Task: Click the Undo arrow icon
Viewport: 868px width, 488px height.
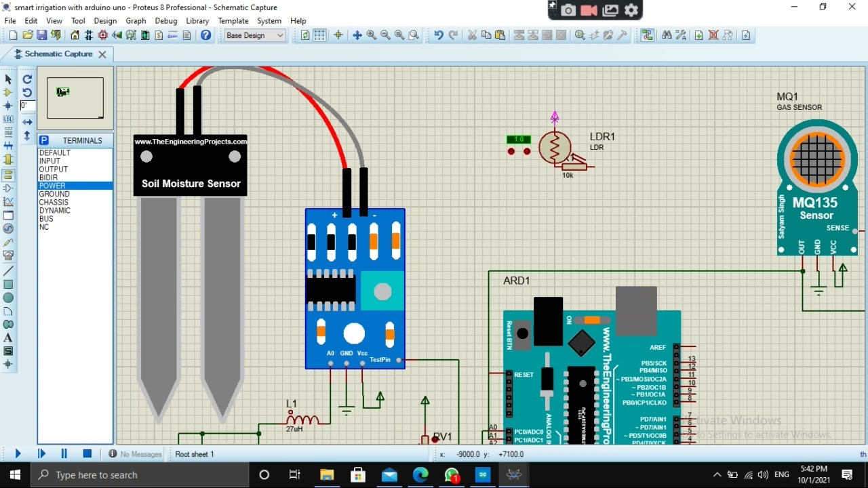Action: (439, 35)
